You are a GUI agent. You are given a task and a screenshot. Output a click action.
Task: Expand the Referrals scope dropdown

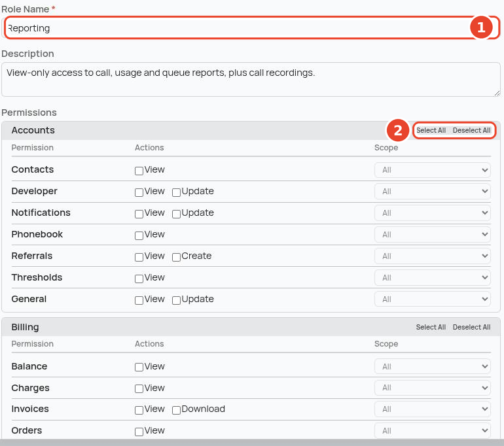[432, 256]
